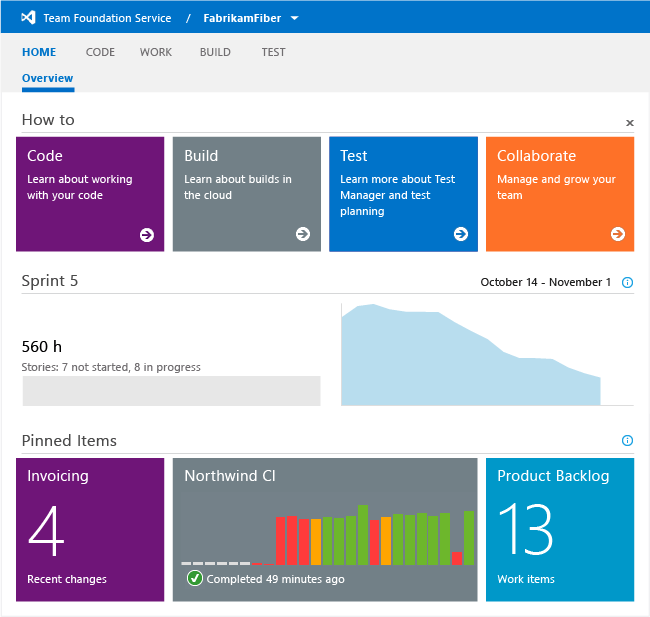The height and width of the screenshot is (617, 650).
Task: Click the sprint capacity progress bar
Action: (172, 391)
